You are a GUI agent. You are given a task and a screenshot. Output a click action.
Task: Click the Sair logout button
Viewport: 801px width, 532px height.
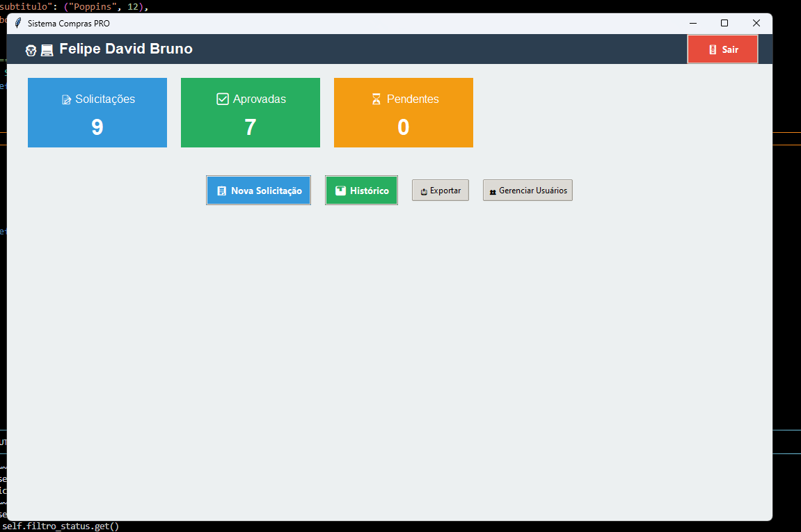tap(722, 49)
